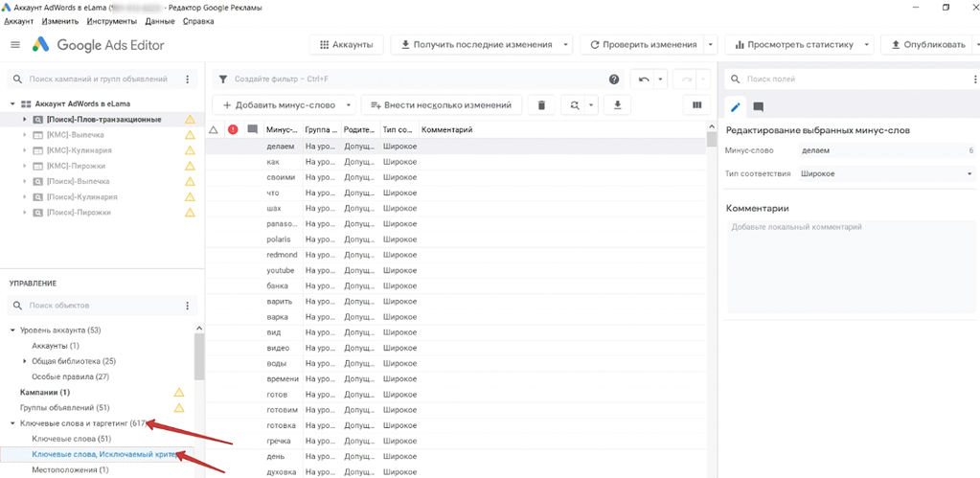Image resolution: width=980 pixels, height=478 pixels.
Task: Open the Аккаунт menu
Action: click(19, 21)
